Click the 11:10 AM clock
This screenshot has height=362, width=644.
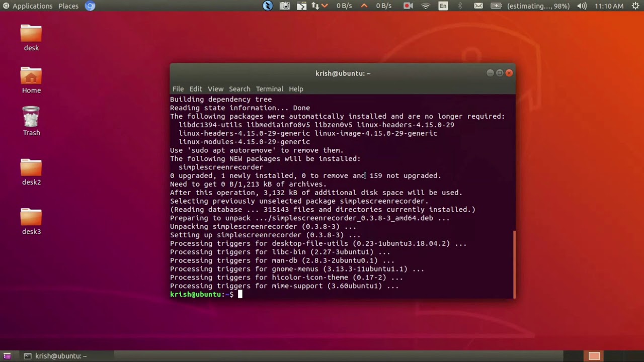(609, 6)
